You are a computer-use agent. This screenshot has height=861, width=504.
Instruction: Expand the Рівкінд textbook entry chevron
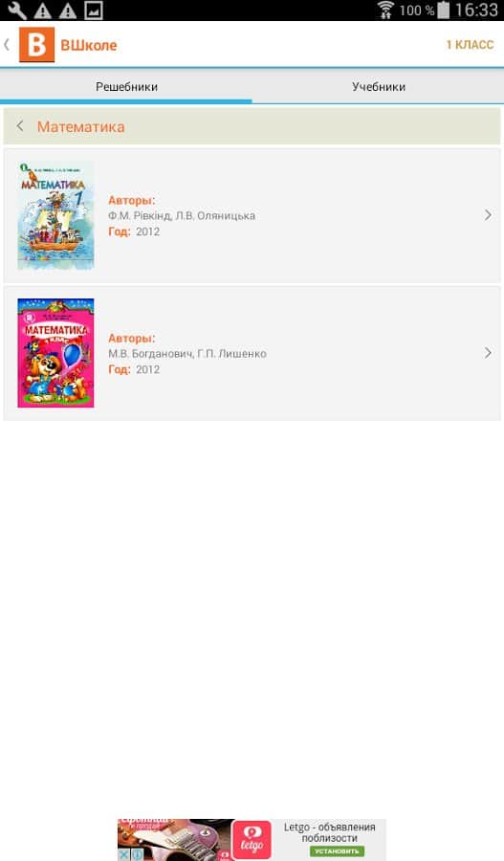[488, 215]
